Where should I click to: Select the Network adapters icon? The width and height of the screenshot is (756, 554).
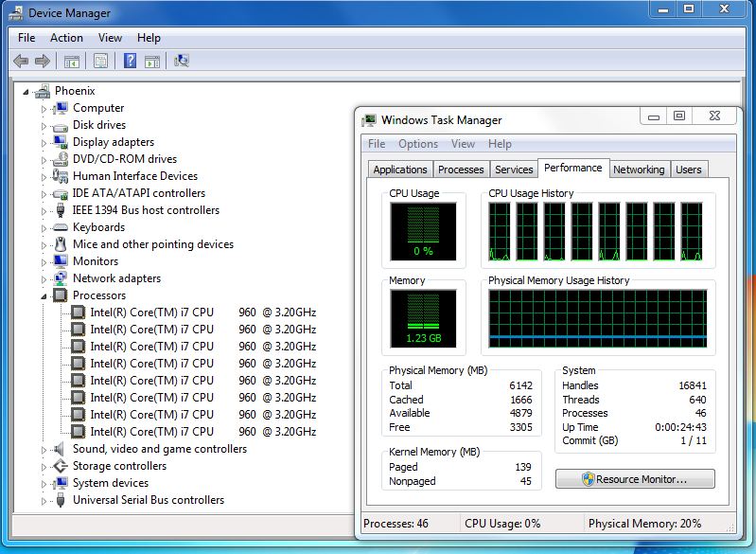61,278
